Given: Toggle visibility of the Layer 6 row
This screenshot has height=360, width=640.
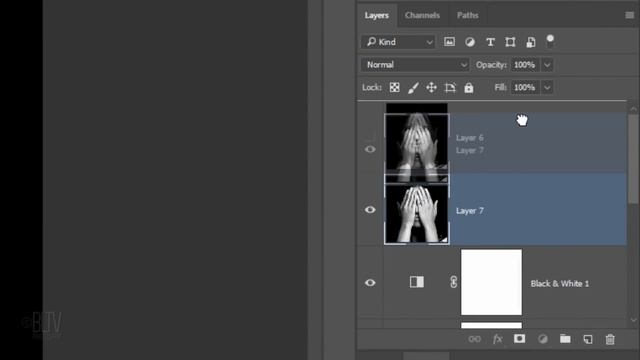Looking at the screenshot, I should click(370, 149).
